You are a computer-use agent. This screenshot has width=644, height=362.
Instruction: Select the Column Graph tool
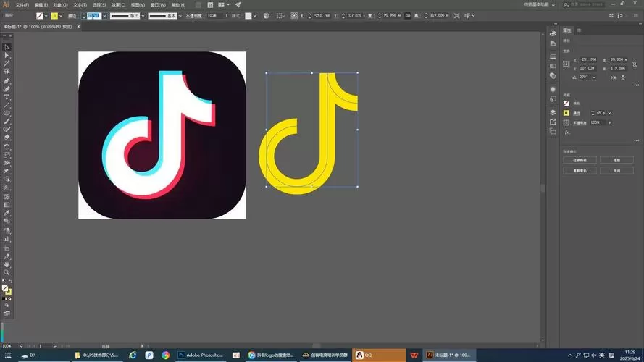[7, 239]
